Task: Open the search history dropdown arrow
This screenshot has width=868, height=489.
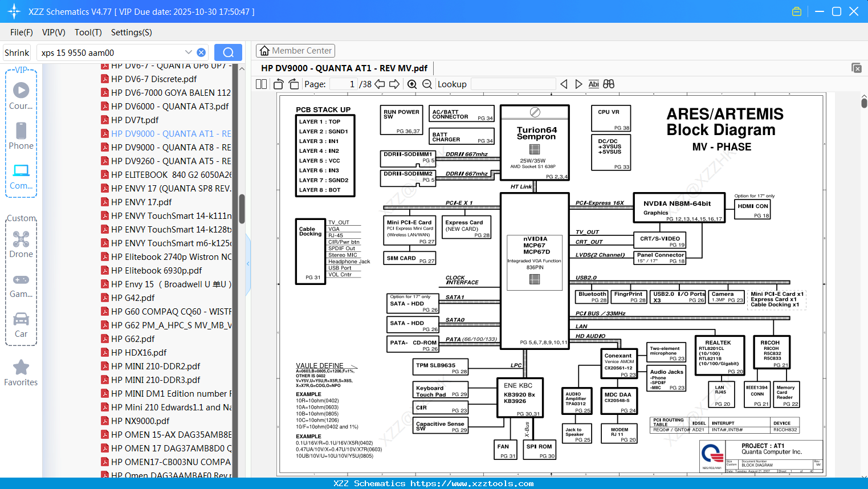Action: 188,52
